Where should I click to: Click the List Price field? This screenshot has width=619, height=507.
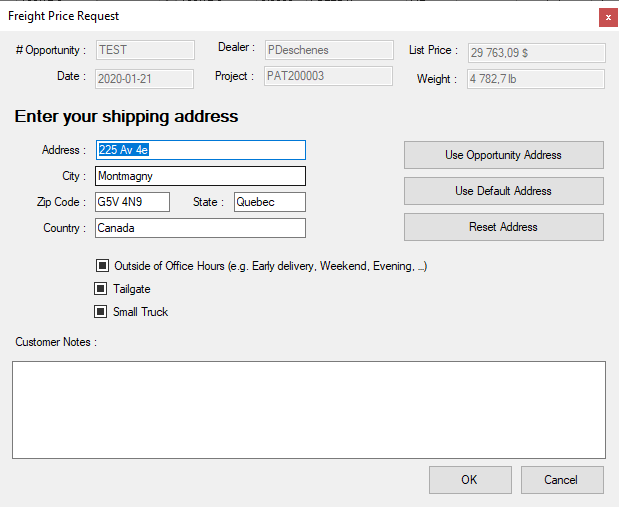pyautogui.click(x=535, y=52)
